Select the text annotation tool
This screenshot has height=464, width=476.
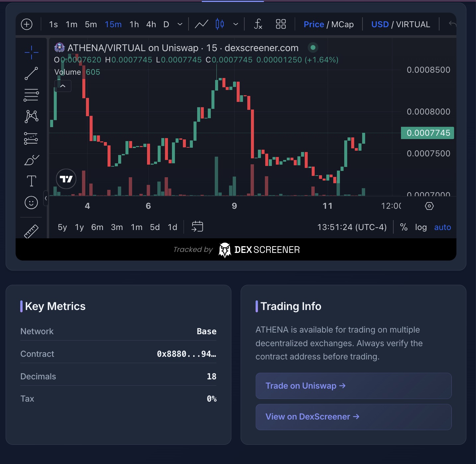point(31,181)
